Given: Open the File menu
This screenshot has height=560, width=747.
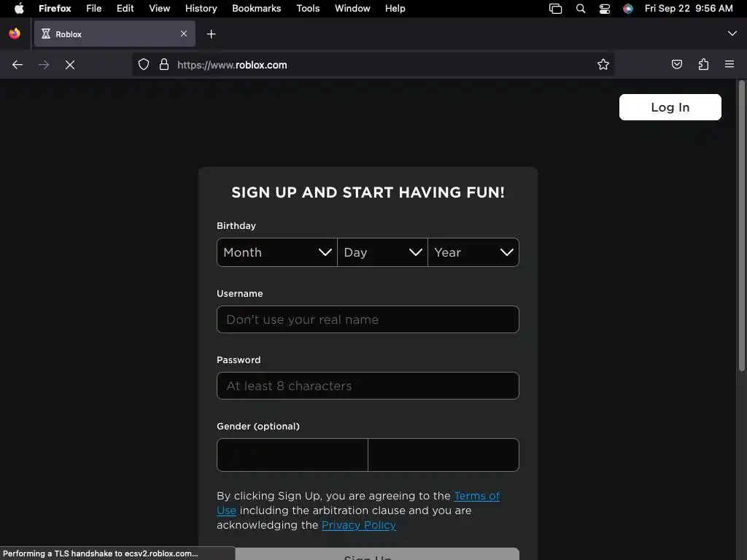Looking at the screenshot, I should pos(94,8).
